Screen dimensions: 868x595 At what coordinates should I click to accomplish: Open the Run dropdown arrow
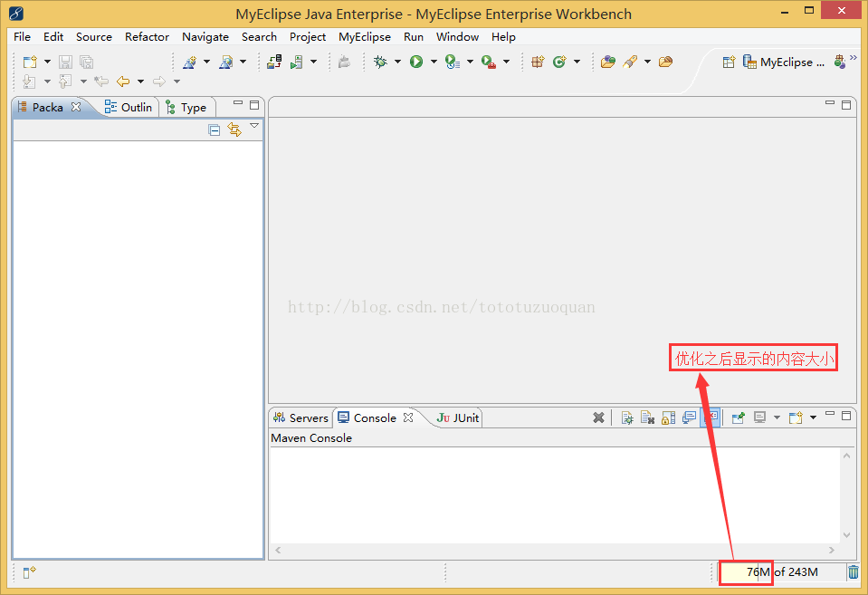pyautogui.click(x=434, y=62)
